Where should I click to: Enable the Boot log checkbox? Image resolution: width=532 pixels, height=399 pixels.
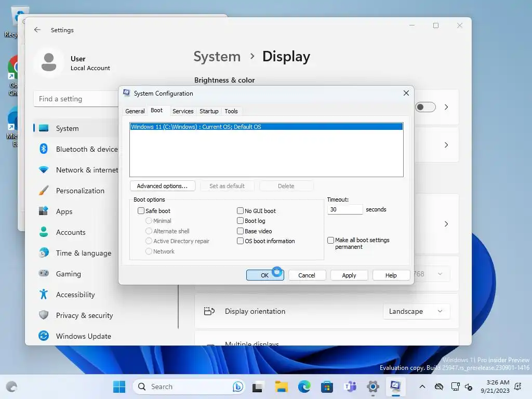(240, 220)
